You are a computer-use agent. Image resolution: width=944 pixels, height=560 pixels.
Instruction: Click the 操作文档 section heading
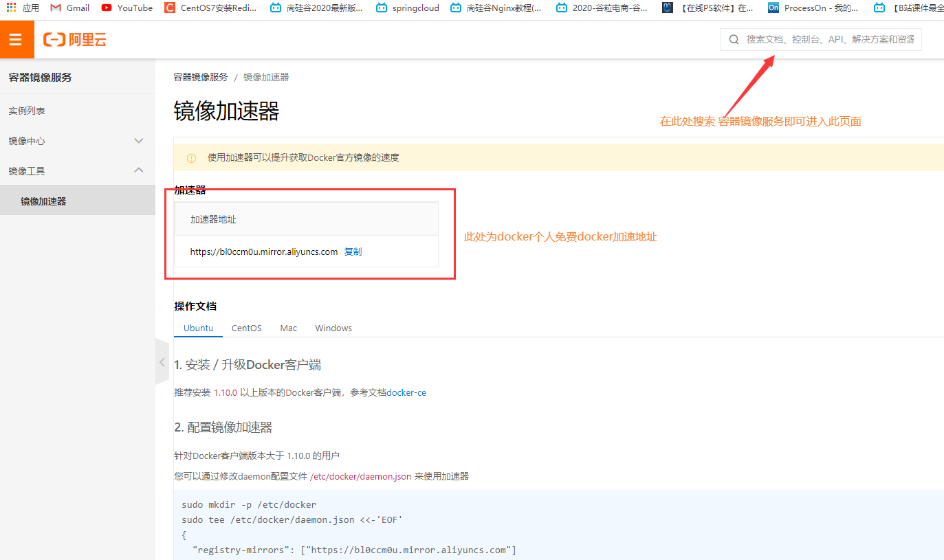click(x=195, y=306)
